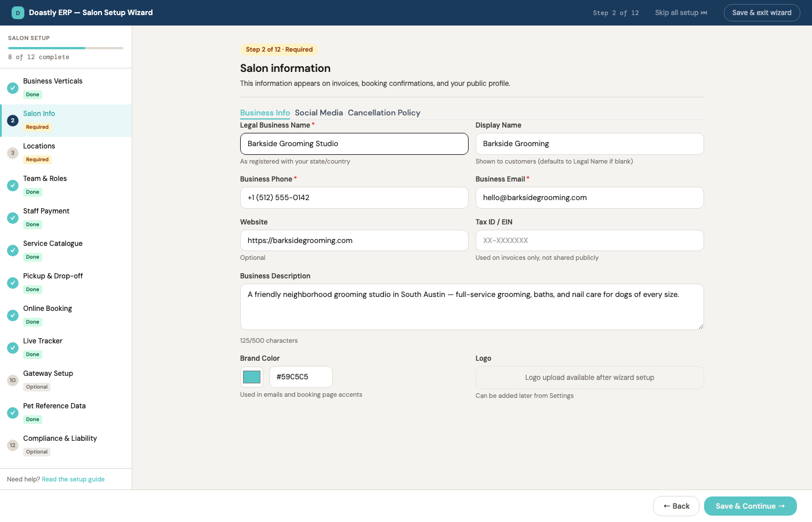Click the 'Salon information' heading
This screenshot has width=812, height=522.
tap(285, 68)
